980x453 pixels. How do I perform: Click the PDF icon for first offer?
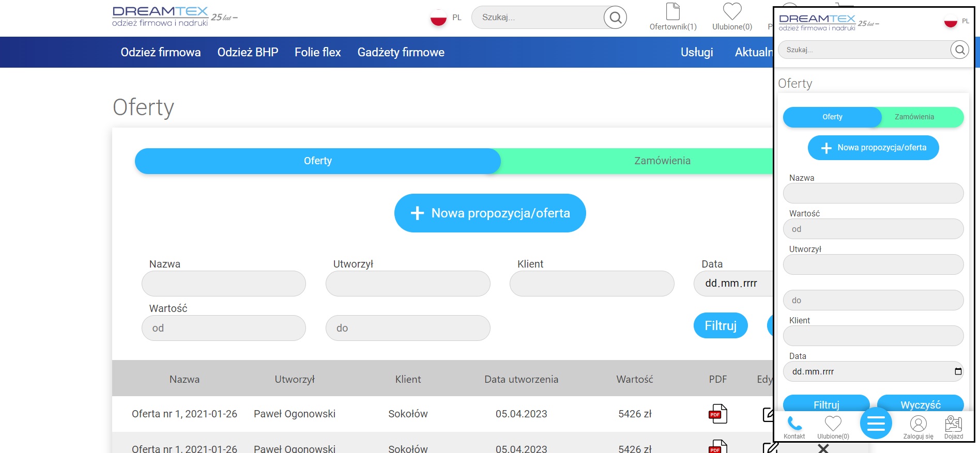(718, 414)
